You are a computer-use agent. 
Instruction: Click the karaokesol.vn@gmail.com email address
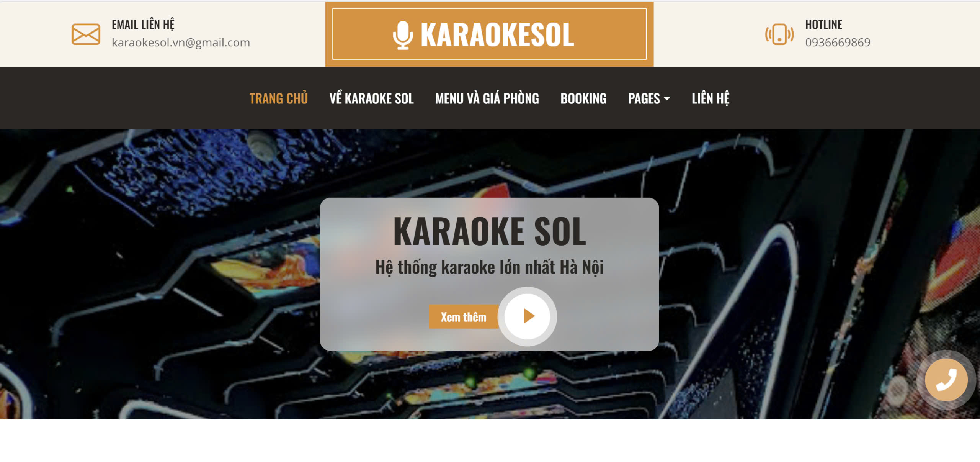[181, 43]
